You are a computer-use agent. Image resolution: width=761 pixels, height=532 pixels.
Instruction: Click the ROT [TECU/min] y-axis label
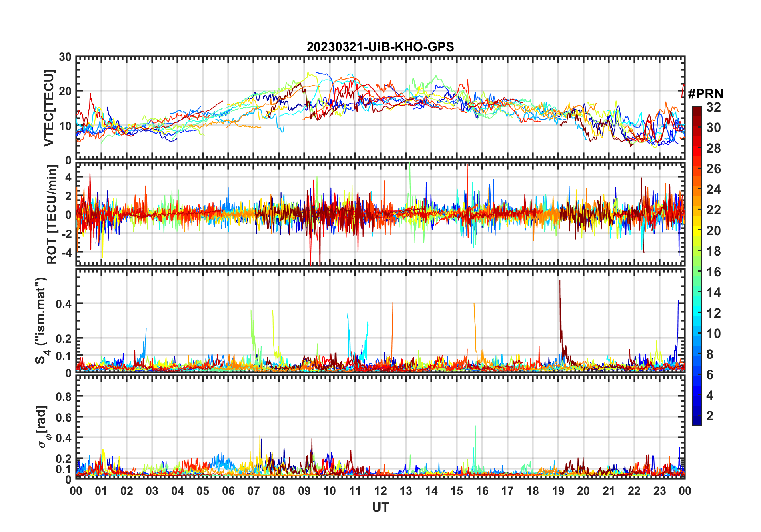click(x=52, y=214)
